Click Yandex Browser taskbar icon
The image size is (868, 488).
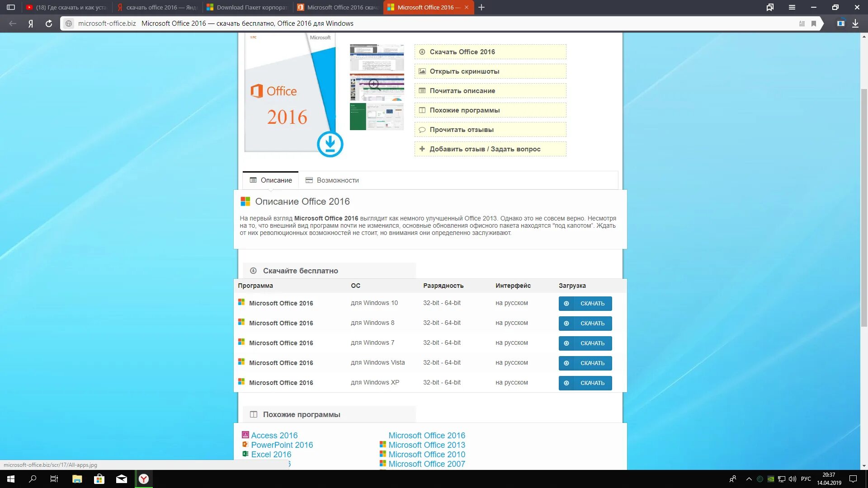pyautogui.click(x=144, y=479)
